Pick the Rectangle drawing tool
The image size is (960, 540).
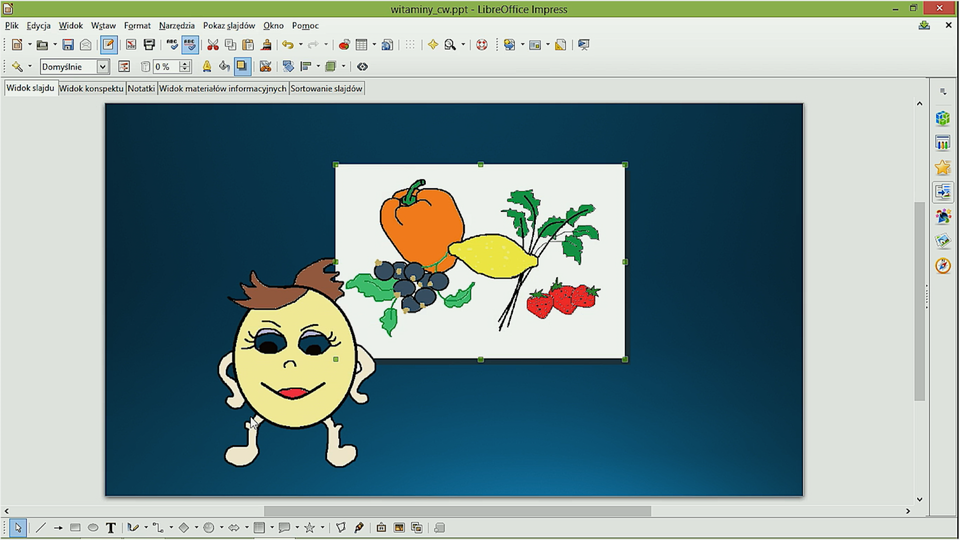coord(75,527)
